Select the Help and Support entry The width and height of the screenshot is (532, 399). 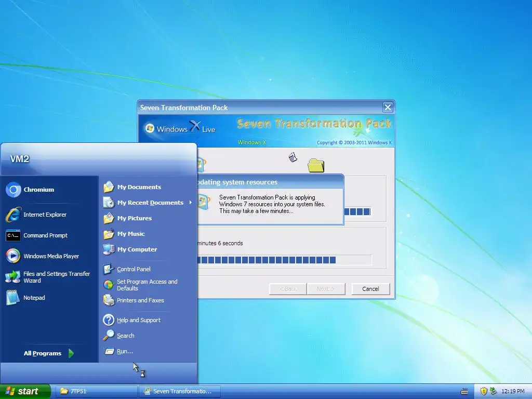pos(138,320)
